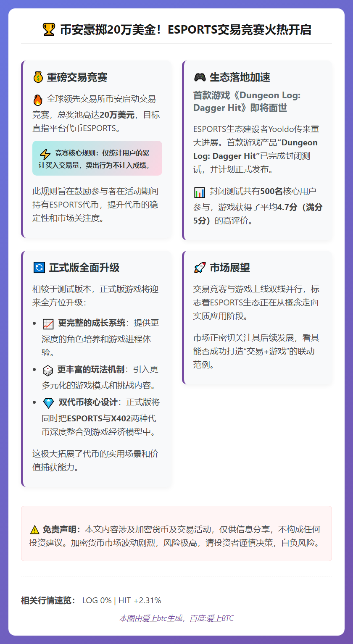Image resolution: width=353 pixels, height=644 pixels.
Task: Click the game controller icon beside 生态落地加速
Action: pyautogui.click(x=200, y=77)
